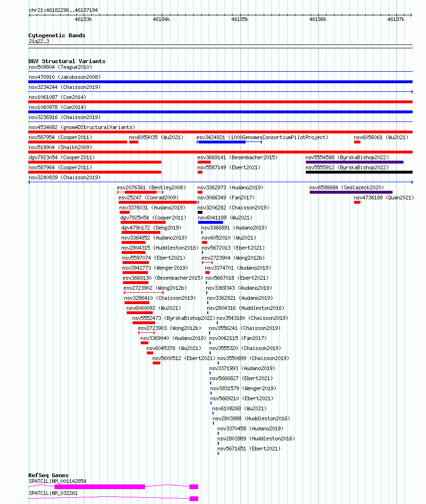Select nsv5671651 (Ebert2021) label
The image size is (426, 504).
[x=249, y=449]
